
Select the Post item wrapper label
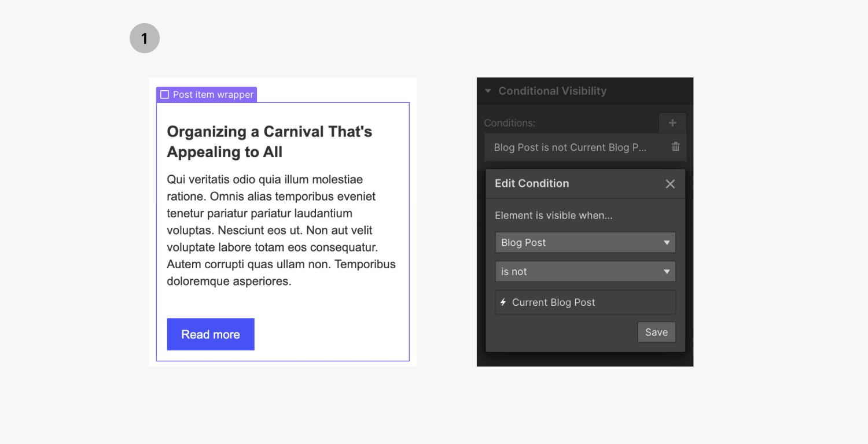coord(207,94)
